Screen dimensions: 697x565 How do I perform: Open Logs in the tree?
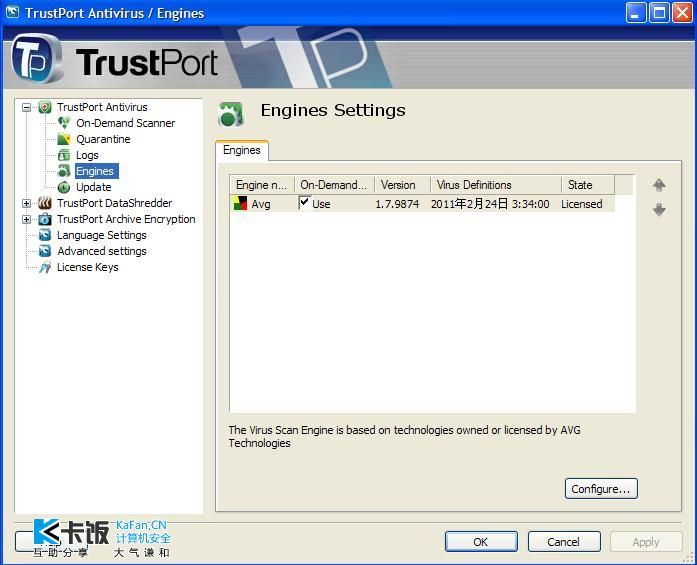(87, 155)
